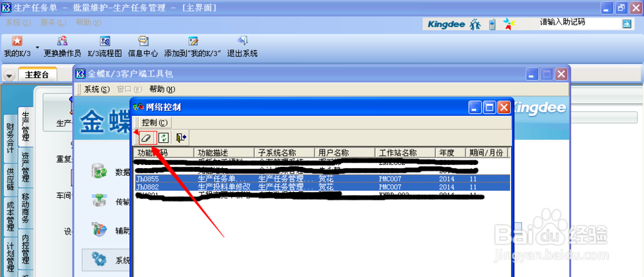This screenshot has width=644, height=277.
Task: Click the 传输 transfer icon in toolkit window
Action: [99, 201]
